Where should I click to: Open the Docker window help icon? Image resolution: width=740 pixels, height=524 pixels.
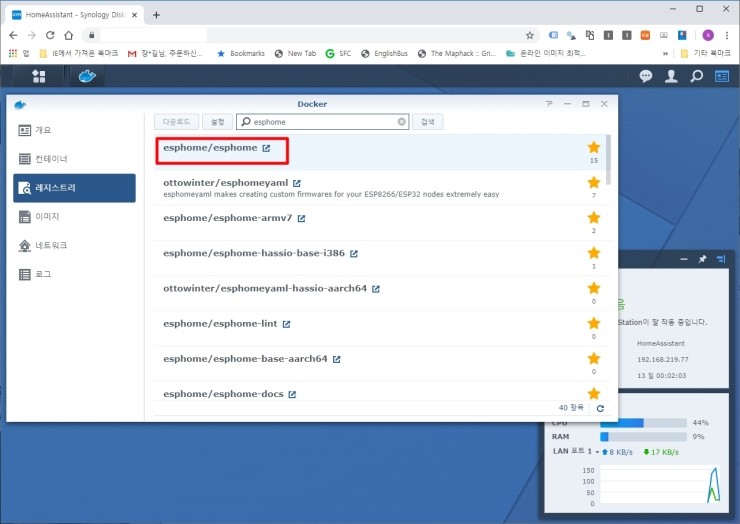[x=549, y=104]
